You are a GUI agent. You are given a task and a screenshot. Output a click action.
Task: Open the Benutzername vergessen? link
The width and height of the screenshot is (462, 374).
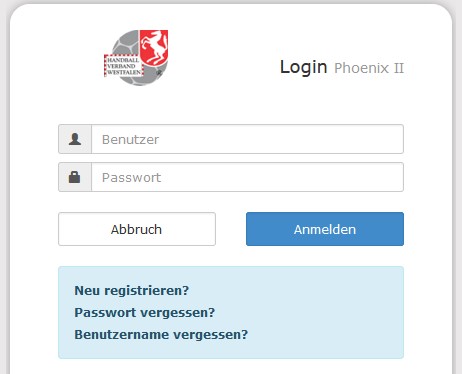pyautogui.click(x=161, y=334)
